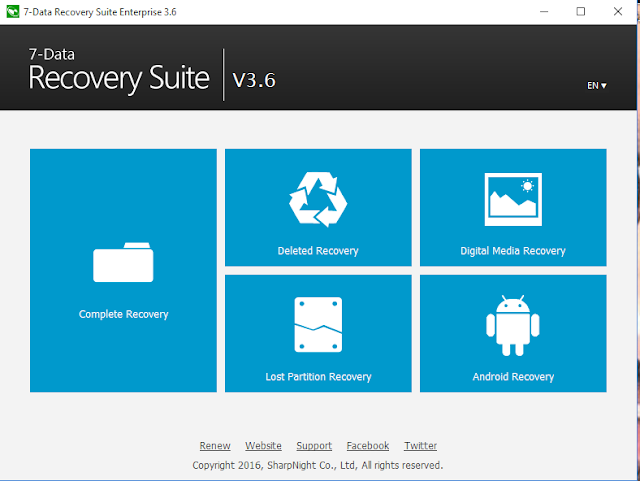This screenshot has width=640, height=481.
Task: Open Complete Recovery via folder icon
Action: [x=123, y=262]
